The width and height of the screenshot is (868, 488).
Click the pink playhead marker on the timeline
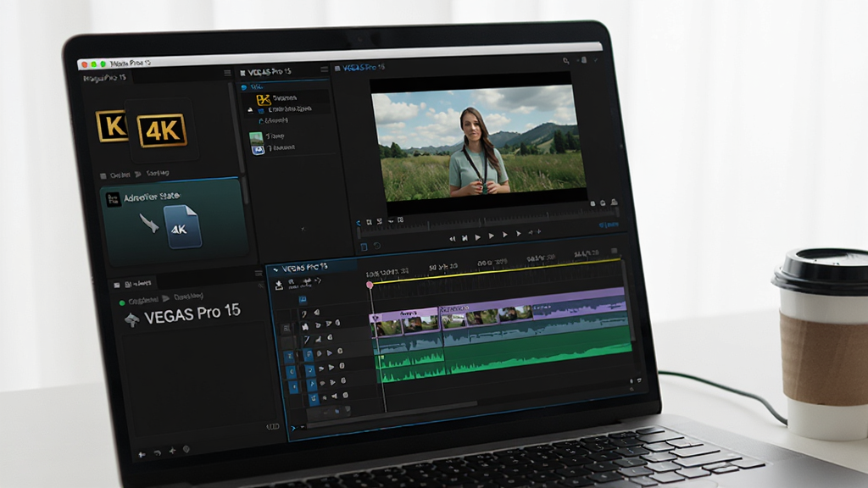370,285
